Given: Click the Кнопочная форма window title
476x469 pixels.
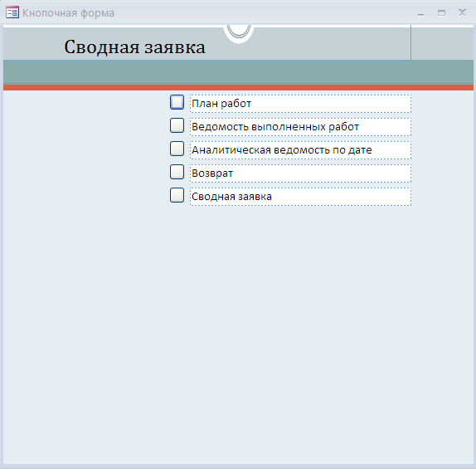Looking at the screenshot, I should pyautogui.click(x=68, y=13).
